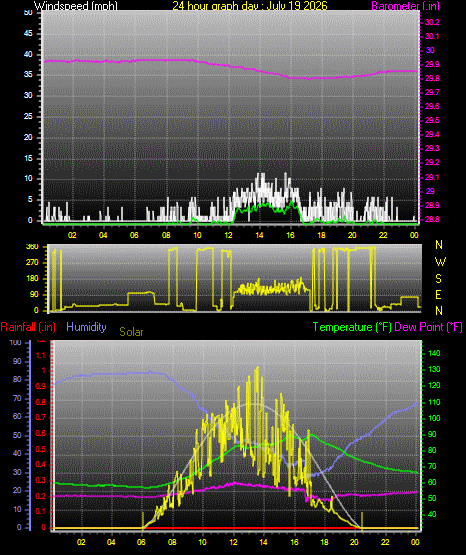Click the S compass direction label
Image resolution: width=466 pixels, height=555 pixels.
coord(438,279)
